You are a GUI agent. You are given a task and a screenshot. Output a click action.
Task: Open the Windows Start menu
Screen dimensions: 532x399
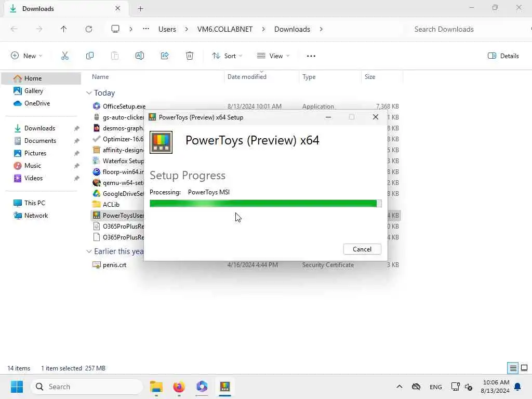[17, 387]
